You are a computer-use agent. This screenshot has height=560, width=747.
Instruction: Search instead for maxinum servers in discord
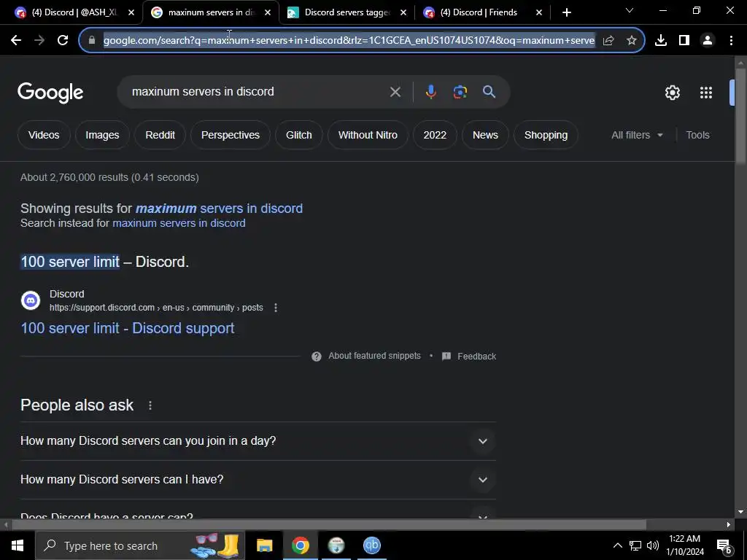(179, 223)
